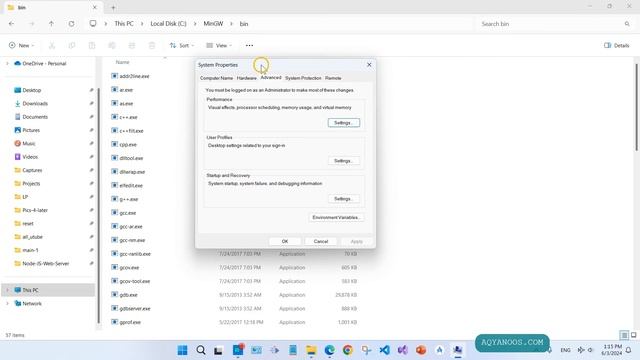Open File Explorer from taskbar
The image size is (640, 360).
point(311,350)
